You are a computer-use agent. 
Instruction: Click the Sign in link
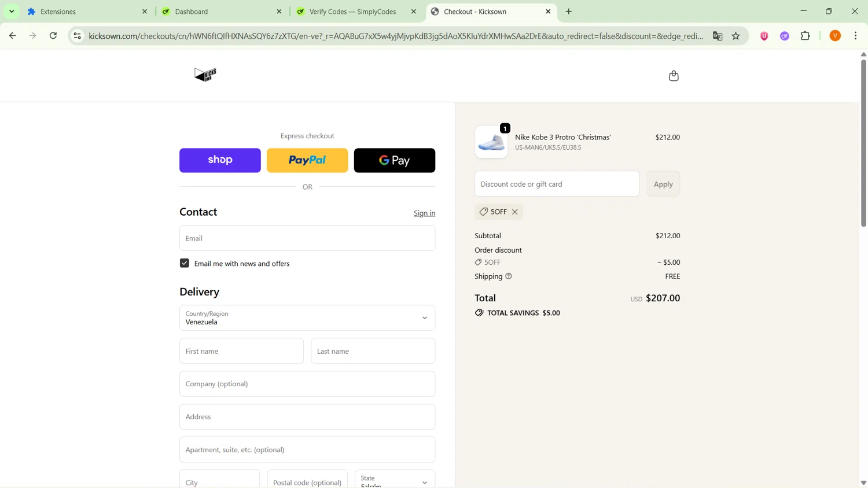[424, 213]
